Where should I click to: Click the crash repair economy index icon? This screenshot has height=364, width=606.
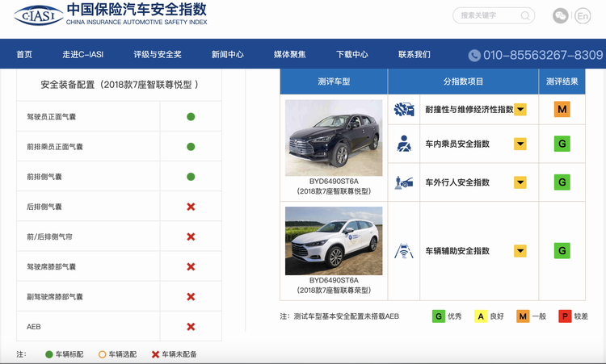(x=404, y=109)
